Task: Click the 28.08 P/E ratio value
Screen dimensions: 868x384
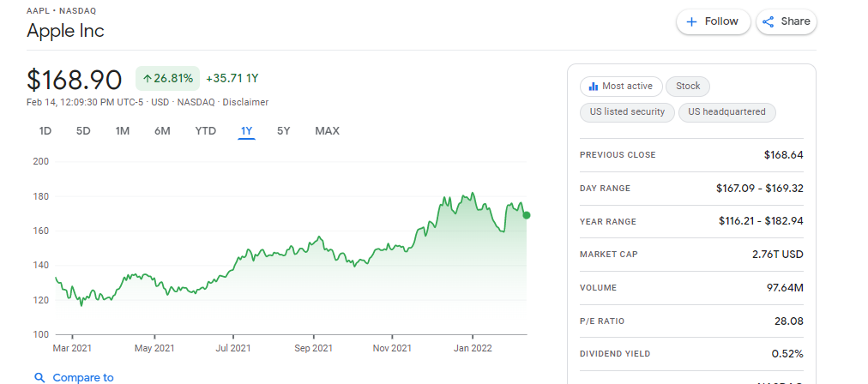Action: (x=789, y=321)
